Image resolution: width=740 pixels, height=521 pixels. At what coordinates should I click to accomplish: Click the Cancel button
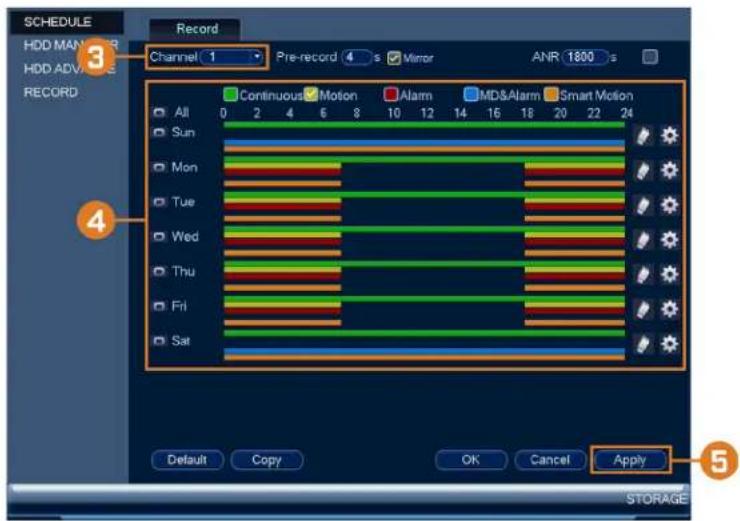point(550,460)
